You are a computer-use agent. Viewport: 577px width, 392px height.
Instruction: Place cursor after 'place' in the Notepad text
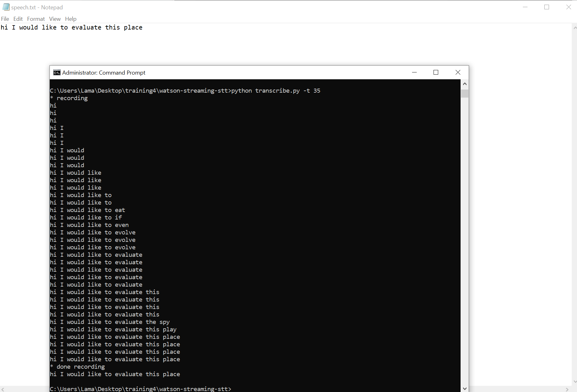143,27
